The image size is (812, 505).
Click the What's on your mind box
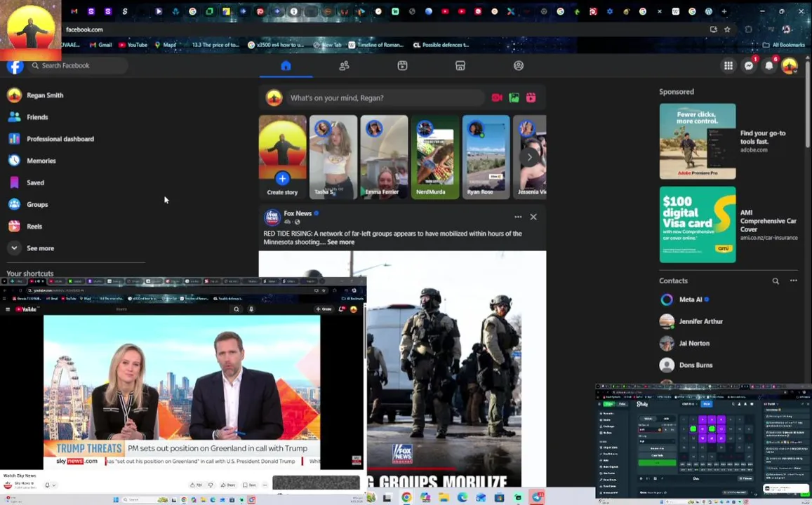coord(386,97)
